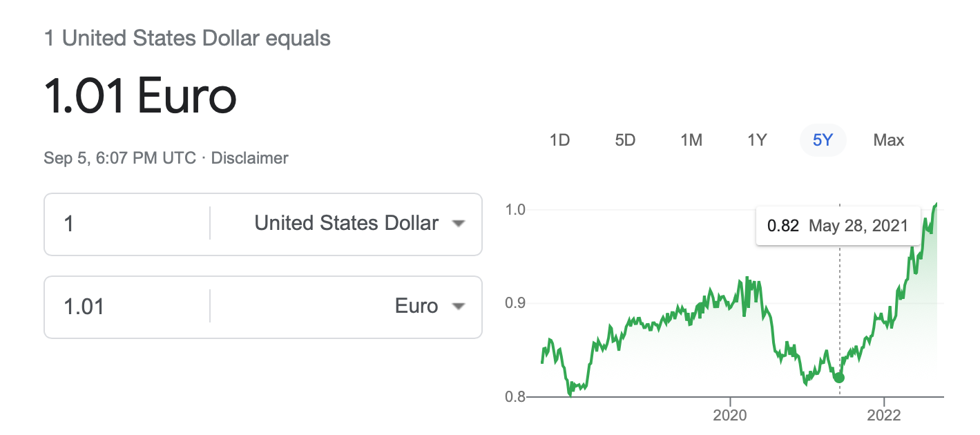Click the arrow icon beside United States Dollar
This screenshot has height=435, width=980.
[457, 224]
